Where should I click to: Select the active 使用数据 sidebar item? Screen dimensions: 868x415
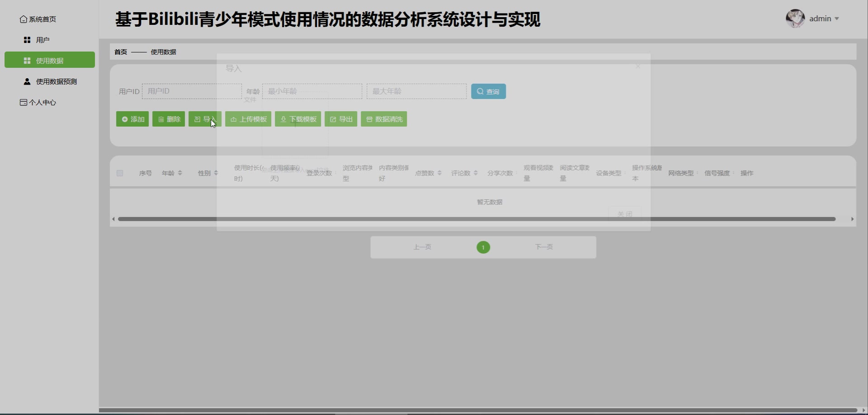coord(50,60)
